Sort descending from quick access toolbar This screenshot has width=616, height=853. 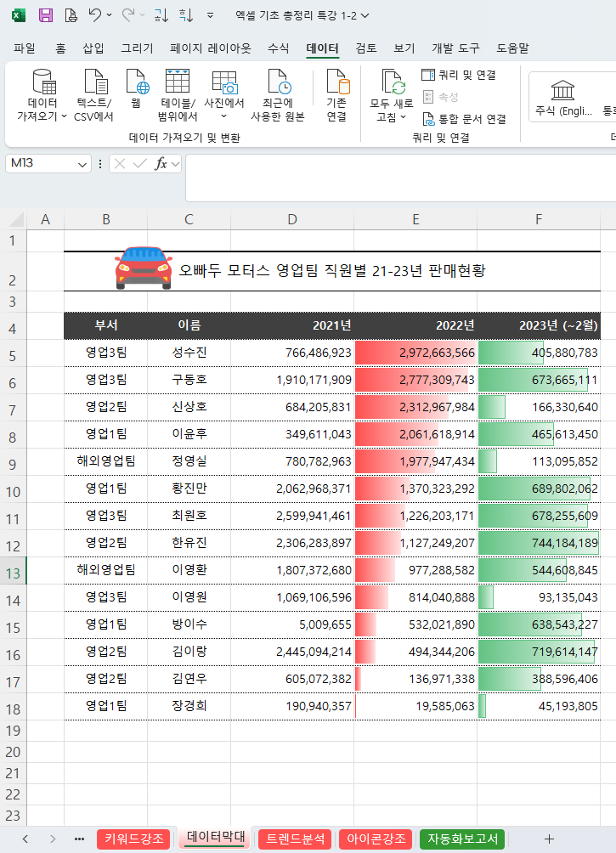click(186, 15)
